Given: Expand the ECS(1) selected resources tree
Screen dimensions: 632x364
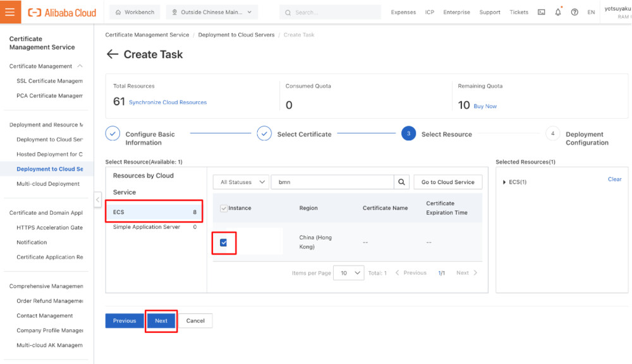Looking at the screenshot, I should coord(504,182).
